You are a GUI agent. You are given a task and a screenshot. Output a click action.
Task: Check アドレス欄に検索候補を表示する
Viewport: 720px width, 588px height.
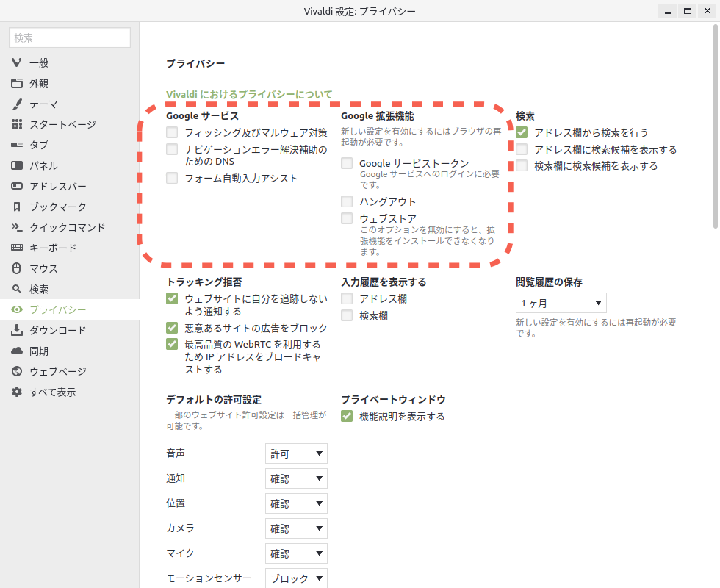tap(521, 149)
